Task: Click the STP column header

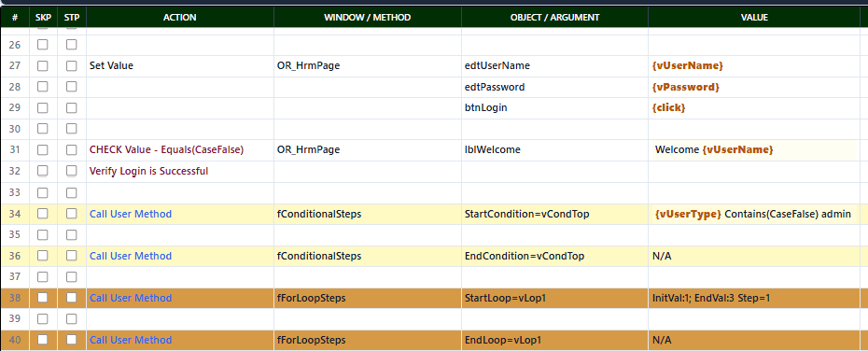Action: (72, 17)
